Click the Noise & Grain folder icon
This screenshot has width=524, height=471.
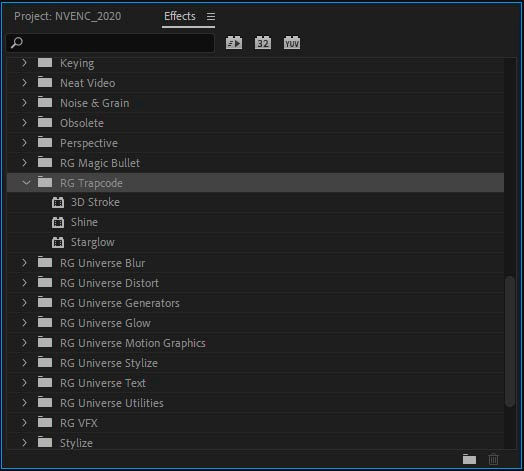[x=45, y=102]
